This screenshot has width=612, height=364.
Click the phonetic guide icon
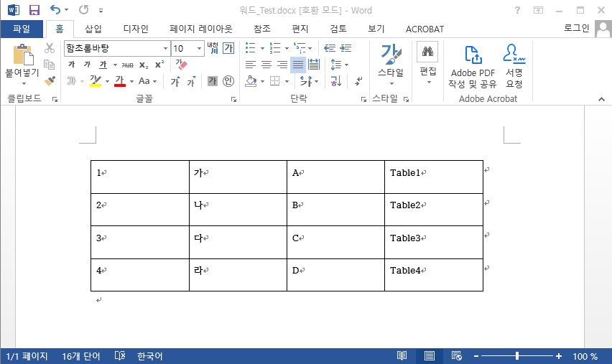(213, 48)
